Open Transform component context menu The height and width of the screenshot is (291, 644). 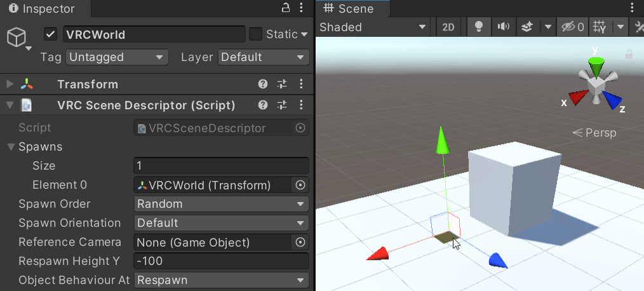coord(302,85)
